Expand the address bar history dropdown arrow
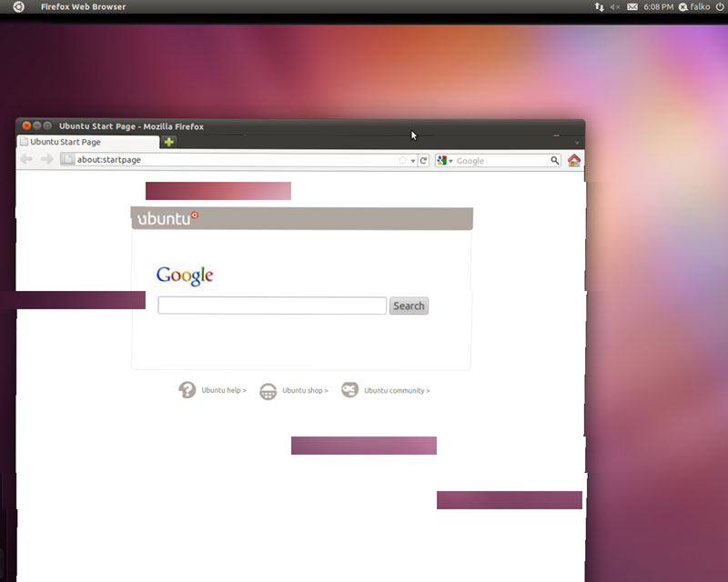Viewport: 728px width, 582px height. (413, 161)
